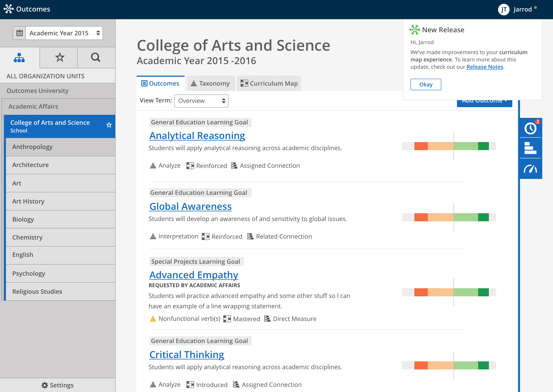Screen dimensions: 553x392
Task: Click the Related Connection icon under Global Awareness
Action: click(x=250, y=236)
